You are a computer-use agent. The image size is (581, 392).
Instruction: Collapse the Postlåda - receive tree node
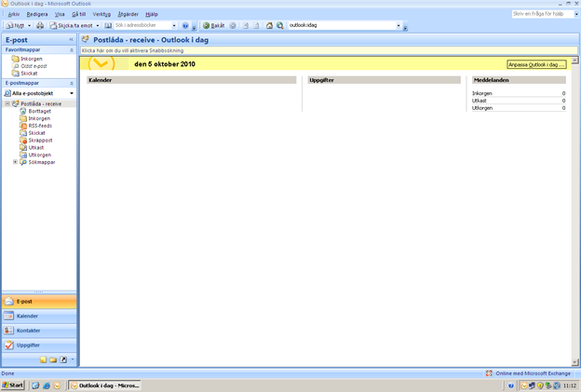[x=7, y=103]
